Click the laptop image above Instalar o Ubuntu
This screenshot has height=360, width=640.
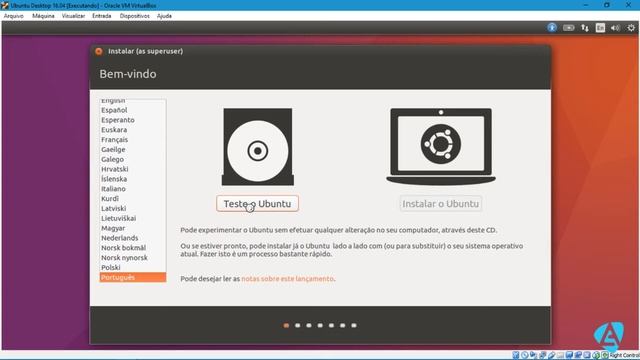point(441,147)
